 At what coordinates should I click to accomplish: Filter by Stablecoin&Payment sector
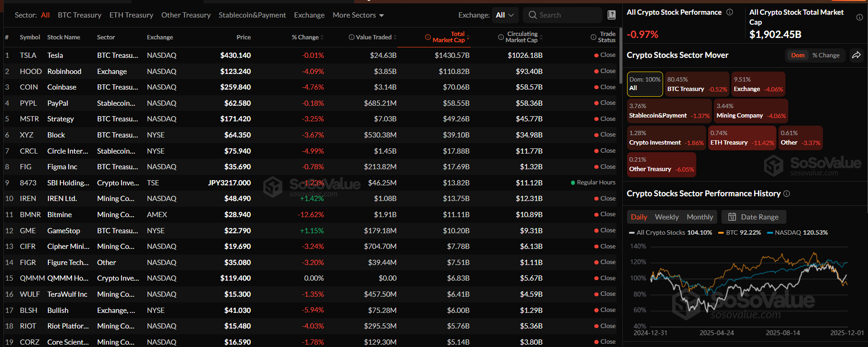pyautogui.click(x=252, y=15)
